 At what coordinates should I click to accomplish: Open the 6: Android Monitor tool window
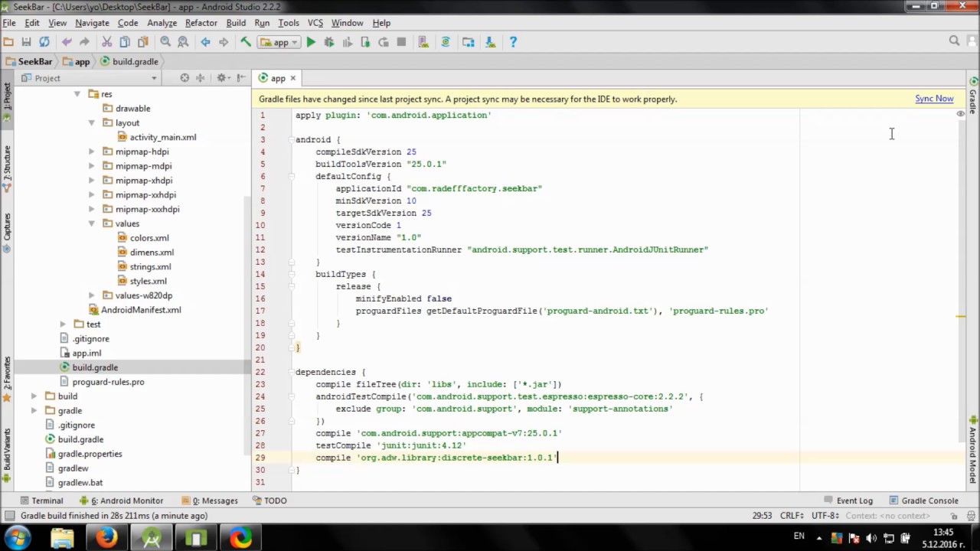(120, 500)
